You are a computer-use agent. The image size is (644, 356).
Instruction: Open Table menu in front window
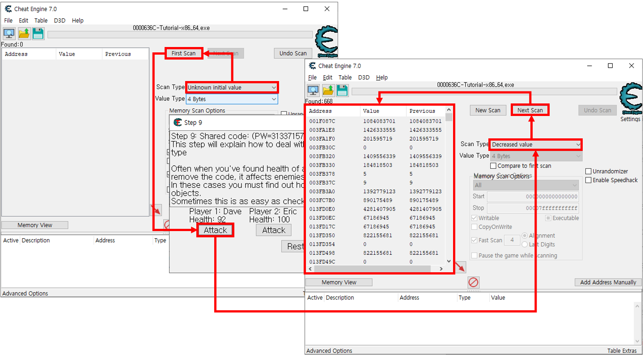tap(345, 77)
